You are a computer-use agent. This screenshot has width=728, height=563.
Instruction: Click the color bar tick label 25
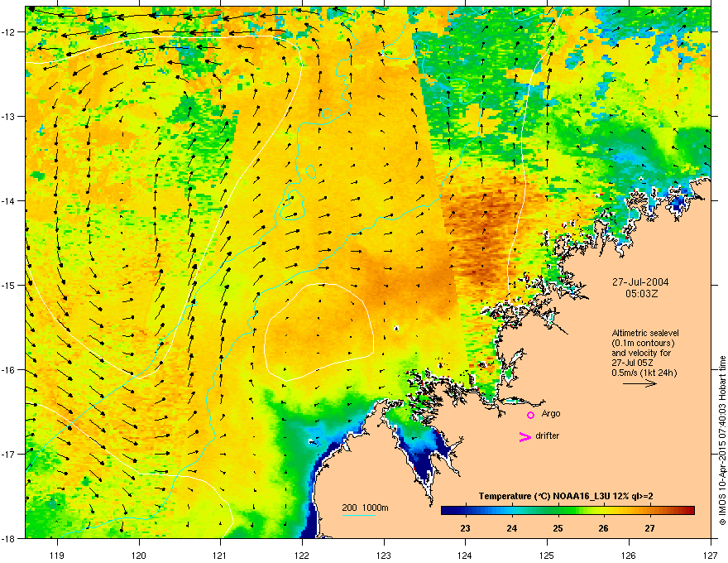(558, 528)
